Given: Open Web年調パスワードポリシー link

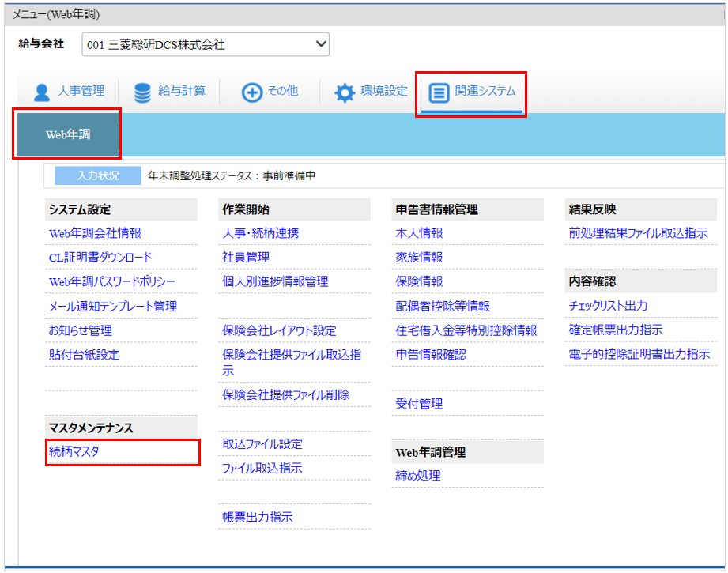Looking at the screenshot, I should (112, 282).
